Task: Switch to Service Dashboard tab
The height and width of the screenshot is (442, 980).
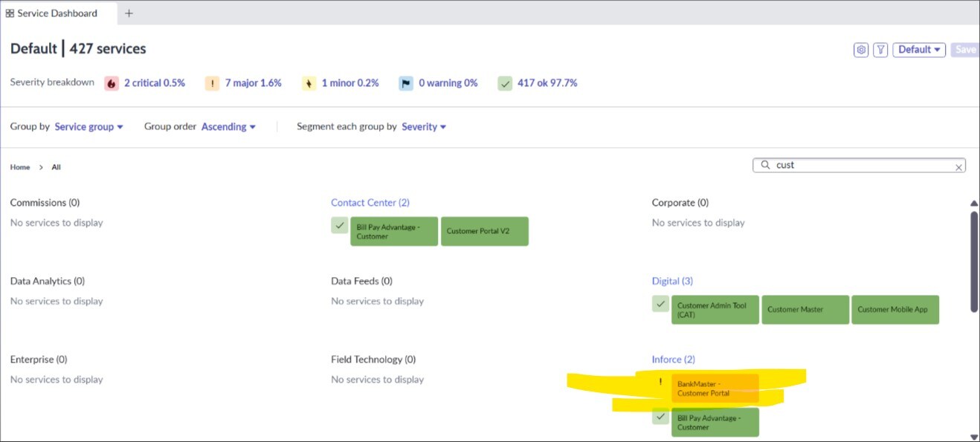Action: coord(58,13)
